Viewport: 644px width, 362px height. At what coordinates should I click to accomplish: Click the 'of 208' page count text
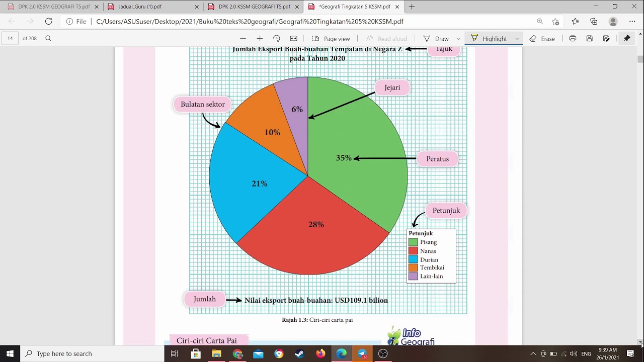30,38
